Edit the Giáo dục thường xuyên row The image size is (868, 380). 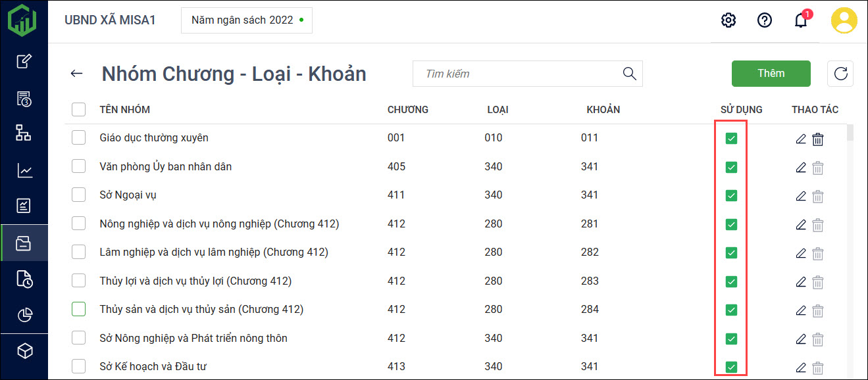click(x=801, y=139)
